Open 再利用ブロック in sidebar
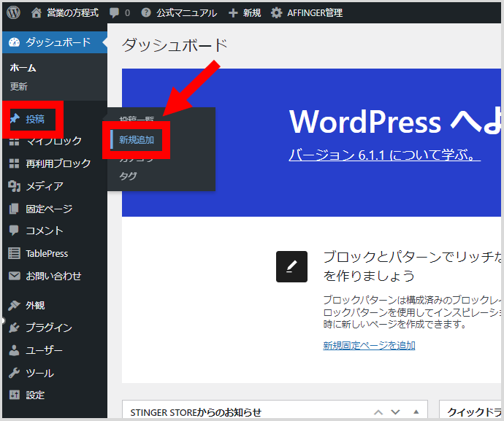The image size is (504, 421). [x=58, y=163]
